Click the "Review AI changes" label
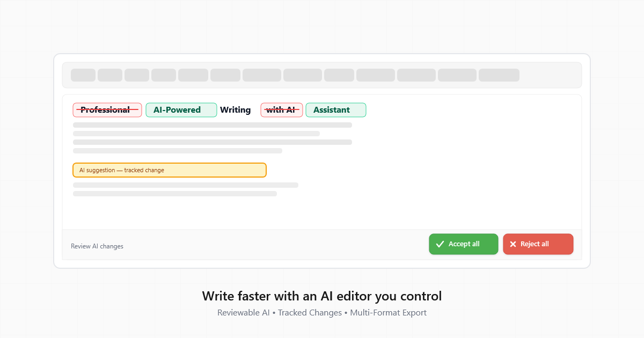Viewport: 644px width, 338px height. [x=97, y=246]
